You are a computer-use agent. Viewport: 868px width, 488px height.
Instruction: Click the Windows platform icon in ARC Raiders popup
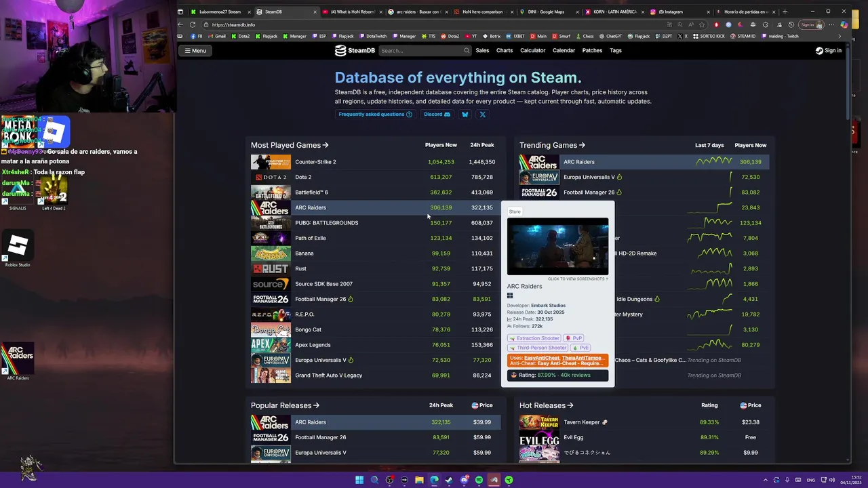point(510,296)
